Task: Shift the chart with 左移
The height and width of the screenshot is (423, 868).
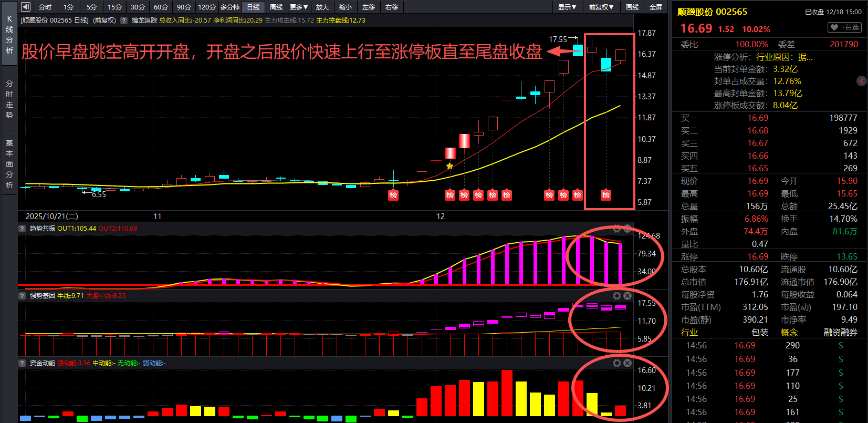Action: tap(369, 7)
